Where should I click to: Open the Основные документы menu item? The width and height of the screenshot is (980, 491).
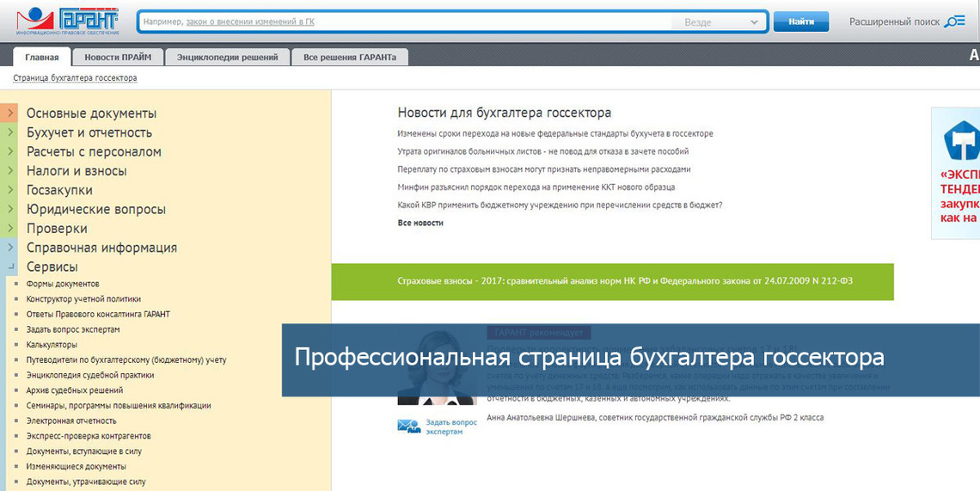pos(91,114)
